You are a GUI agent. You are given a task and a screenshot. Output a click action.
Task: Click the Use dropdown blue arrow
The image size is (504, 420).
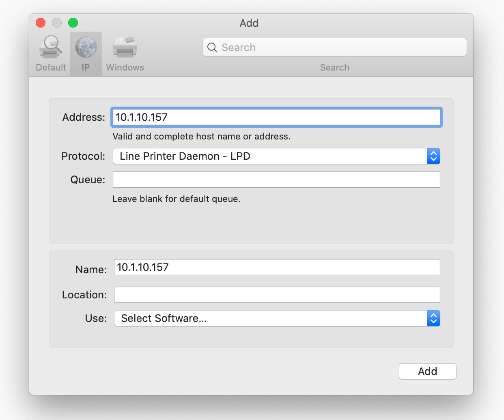433,318
